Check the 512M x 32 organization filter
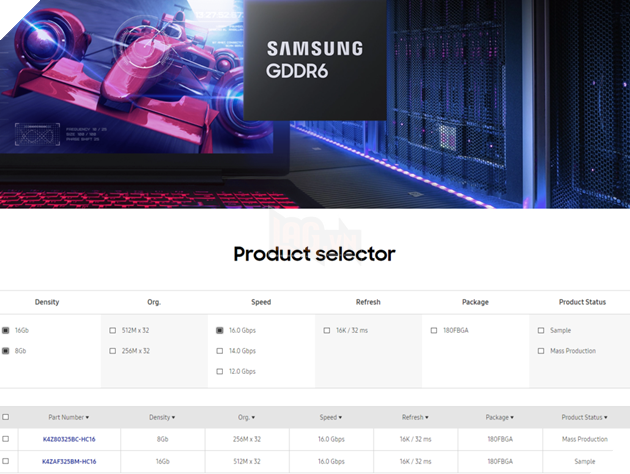Viewport: 630px width, 474px height. point(112,330)
